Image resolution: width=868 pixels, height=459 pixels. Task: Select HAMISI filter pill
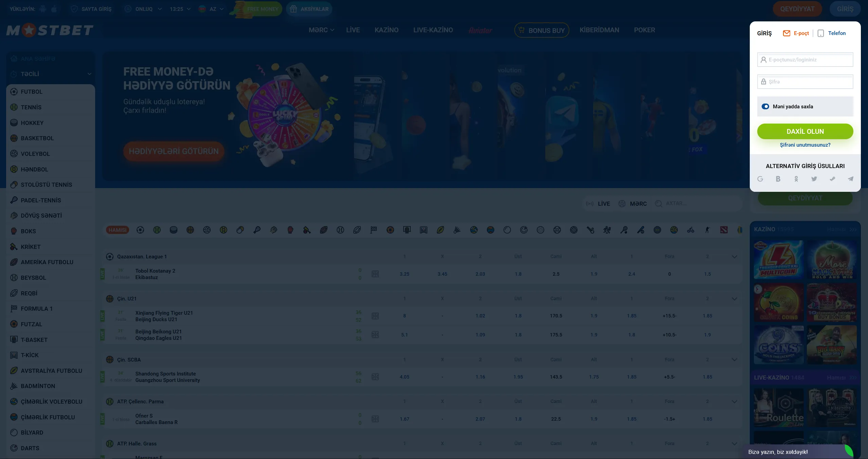[x=118, y=230]
